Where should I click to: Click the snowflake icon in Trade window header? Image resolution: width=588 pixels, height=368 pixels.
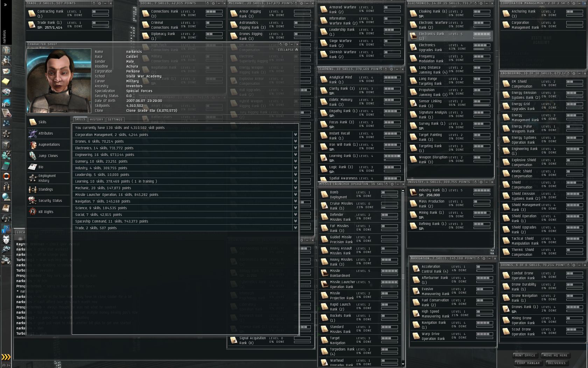(x=94, y=3)
